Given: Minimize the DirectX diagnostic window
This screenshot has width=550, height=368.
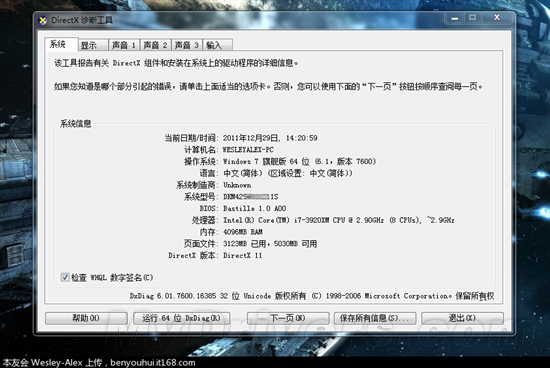Looking at the screenshot, I should (x=455, y=18).
